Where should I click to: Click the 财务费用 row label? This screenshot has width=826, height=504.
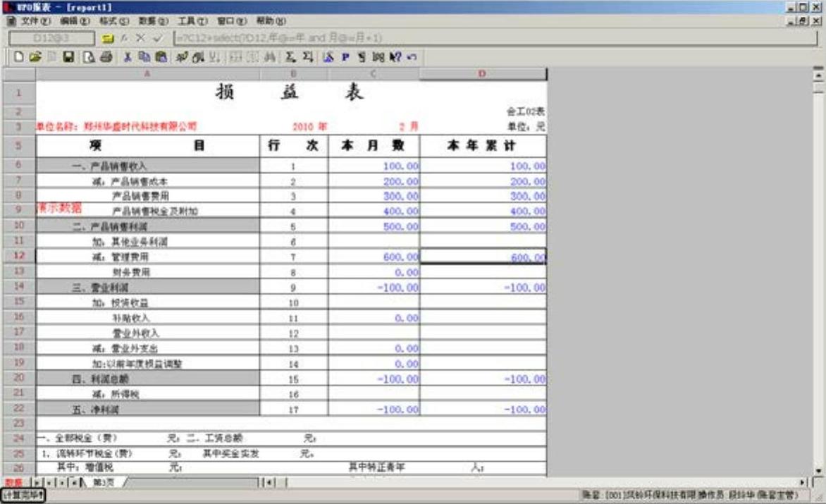130,272
